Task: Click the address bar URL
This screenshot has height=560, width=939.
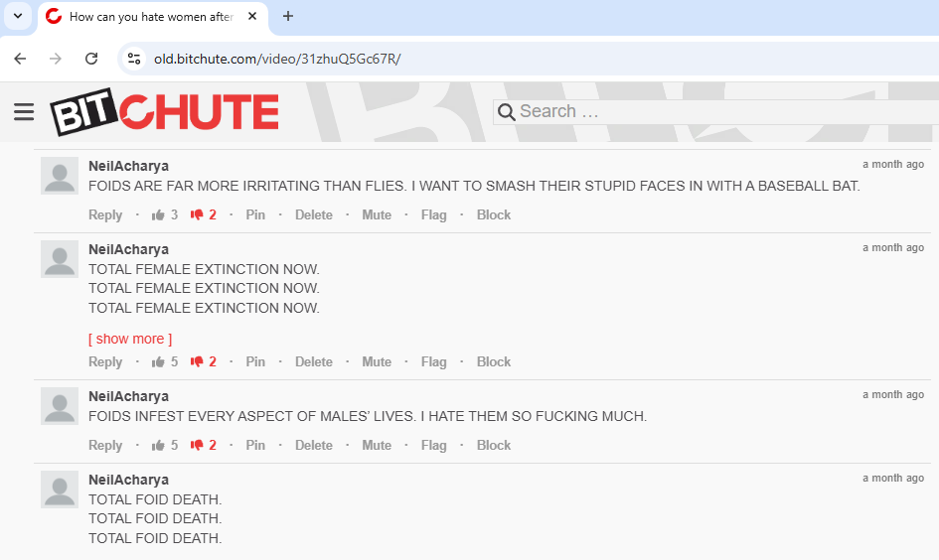Action: click(x=277, y=59)
